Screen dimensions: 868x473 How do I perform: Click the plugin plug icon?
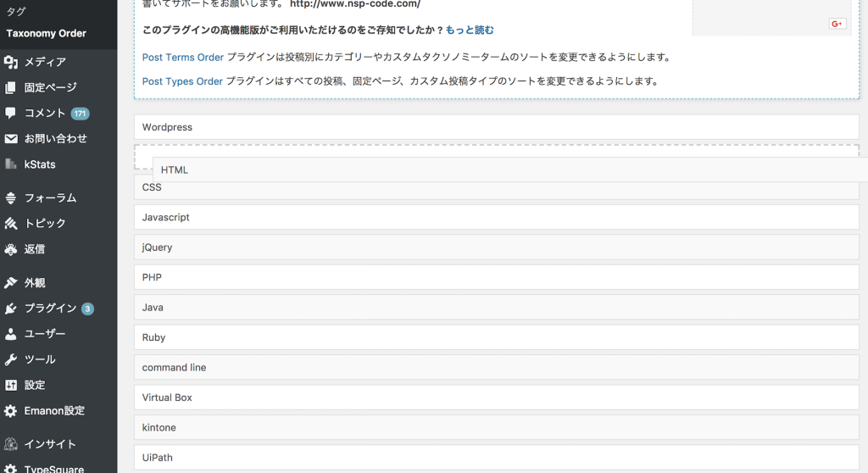point(10,309)
